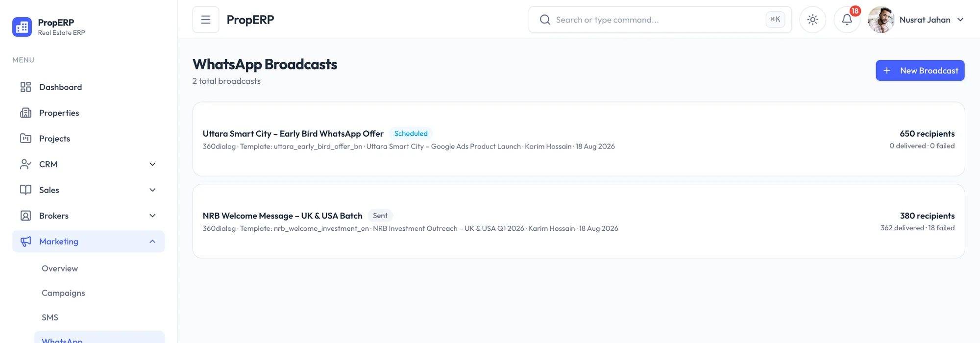Collapse the Marketing submenu chevron
Screen dimensions: 980x343
pyautogui.click(x=152, y=242)
